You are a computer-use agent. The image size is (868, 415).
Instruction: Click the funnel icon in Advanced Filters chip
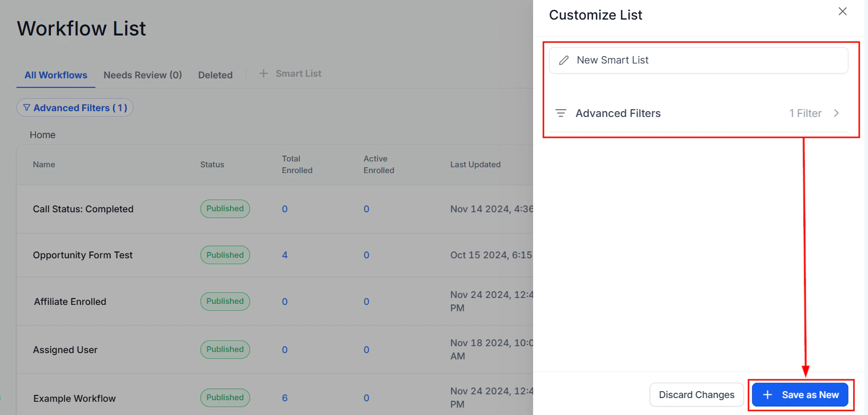coord(26,108)
